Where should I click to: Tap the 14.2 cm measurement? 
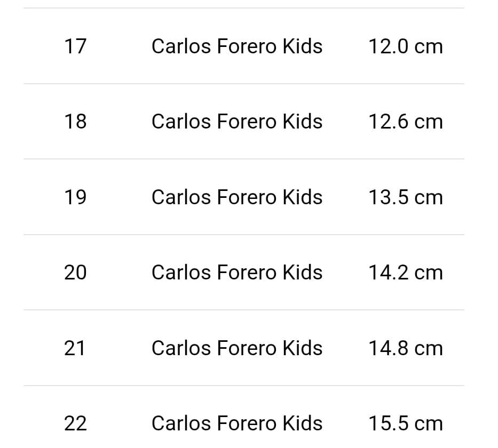pyautogui.click(x=405, y=273)
